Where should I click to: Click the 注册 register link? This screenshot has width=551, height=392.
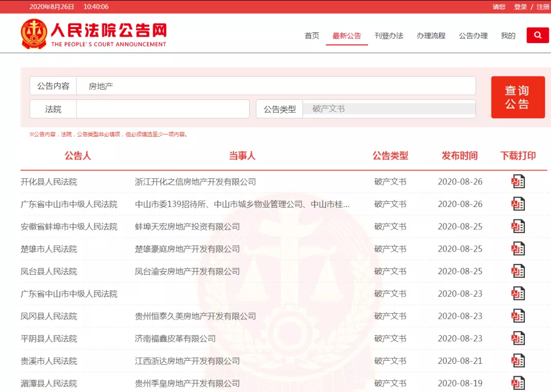[x=543, y=7]
